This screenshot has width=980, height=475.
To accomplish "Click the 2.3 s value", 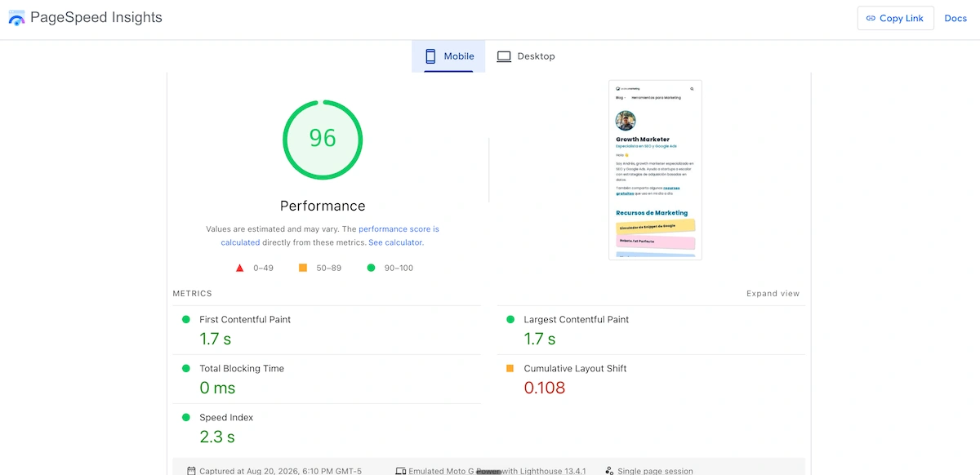I will tap(217, 437).
